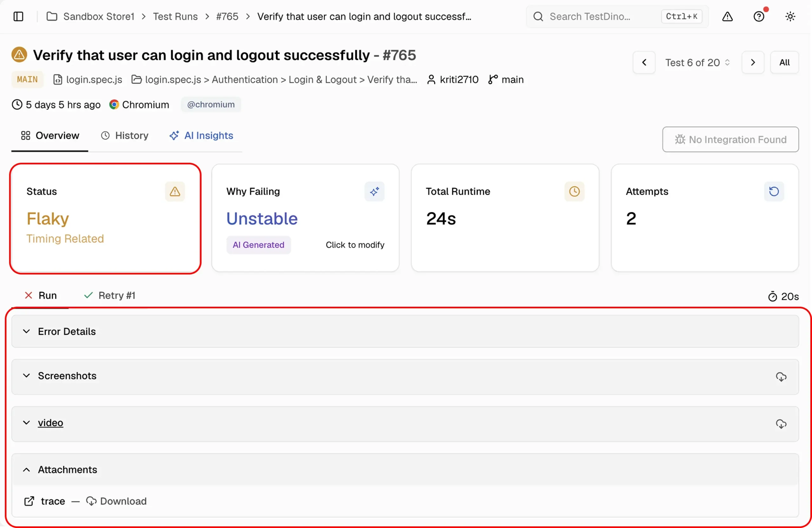
Task: Open the video link
Action: (x=50, y=423)
